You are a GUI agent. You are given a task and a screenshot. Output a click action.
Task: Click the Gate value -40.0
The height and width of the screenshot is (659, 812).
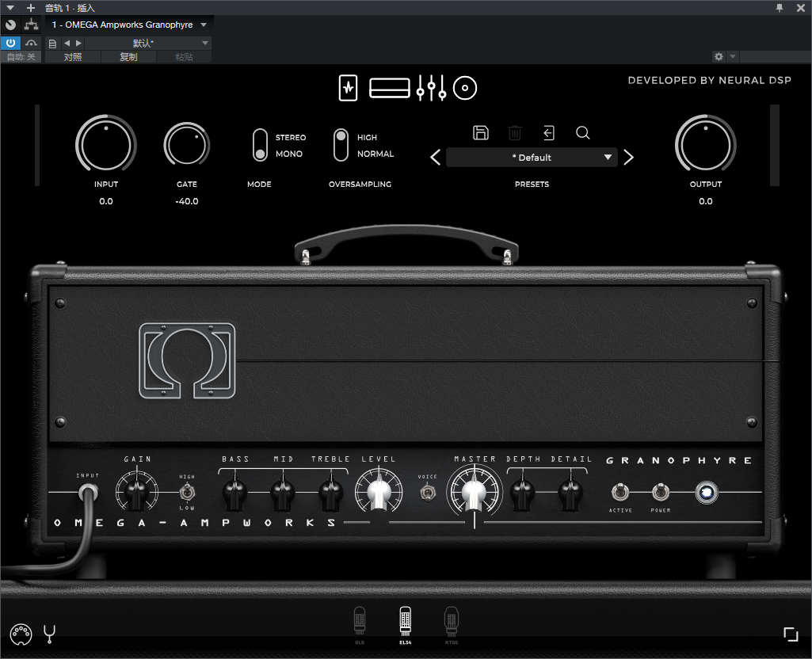click(186, 201)
